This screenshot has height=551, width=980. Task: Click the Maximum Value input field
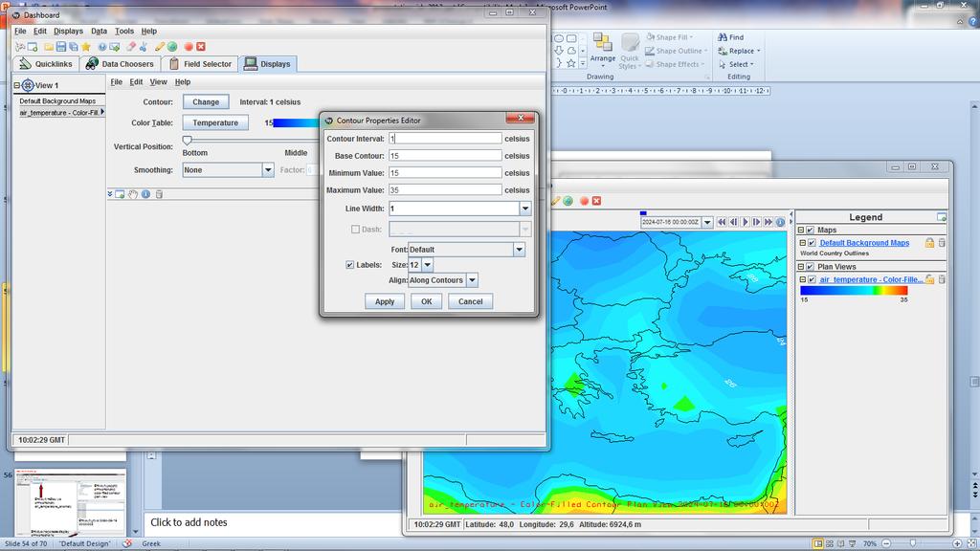(x=445, y=190)
